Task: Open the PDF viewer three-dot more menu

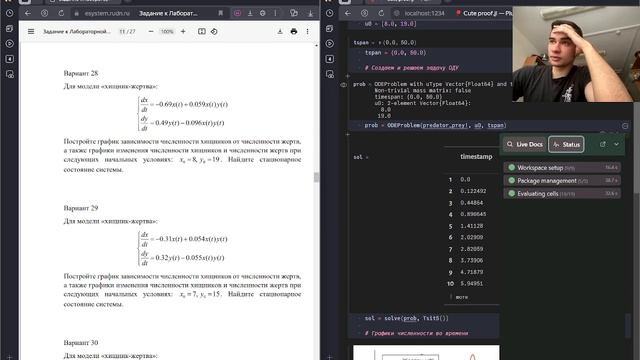Action: coord(307,31)
